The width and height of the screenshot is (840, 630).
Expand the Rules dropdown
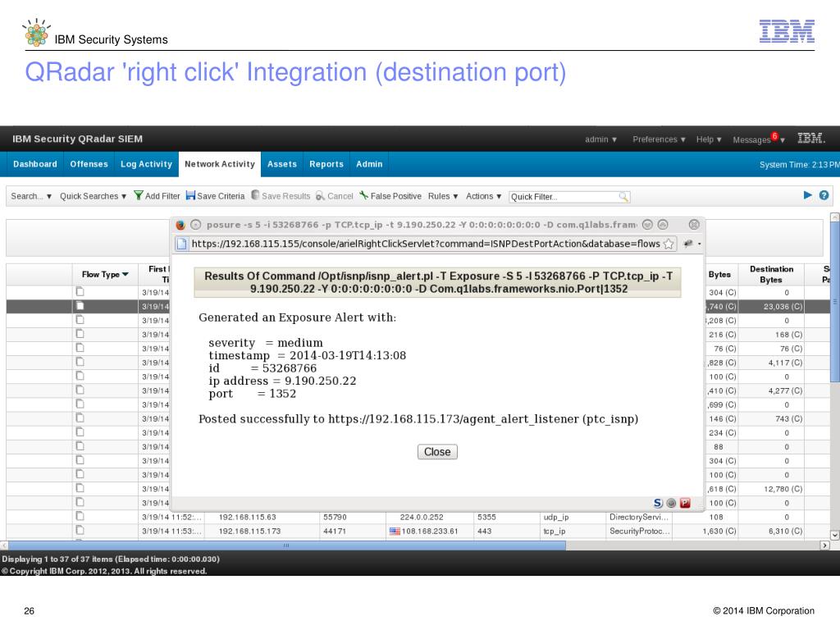click(x=443, y=196)
